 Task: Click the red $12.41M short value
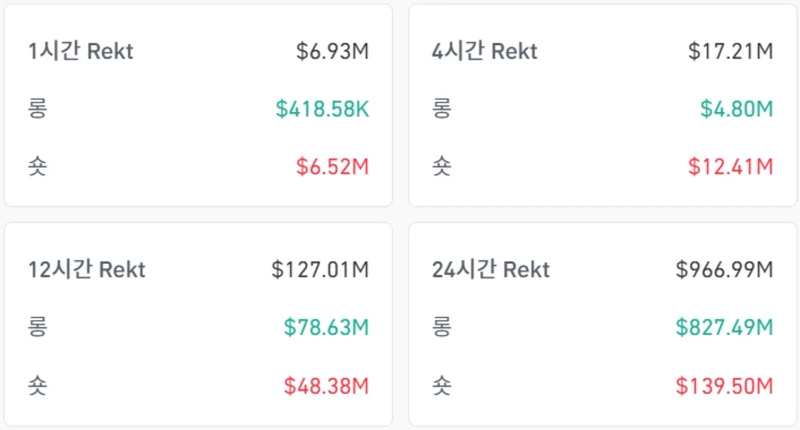tap(731, 166)
